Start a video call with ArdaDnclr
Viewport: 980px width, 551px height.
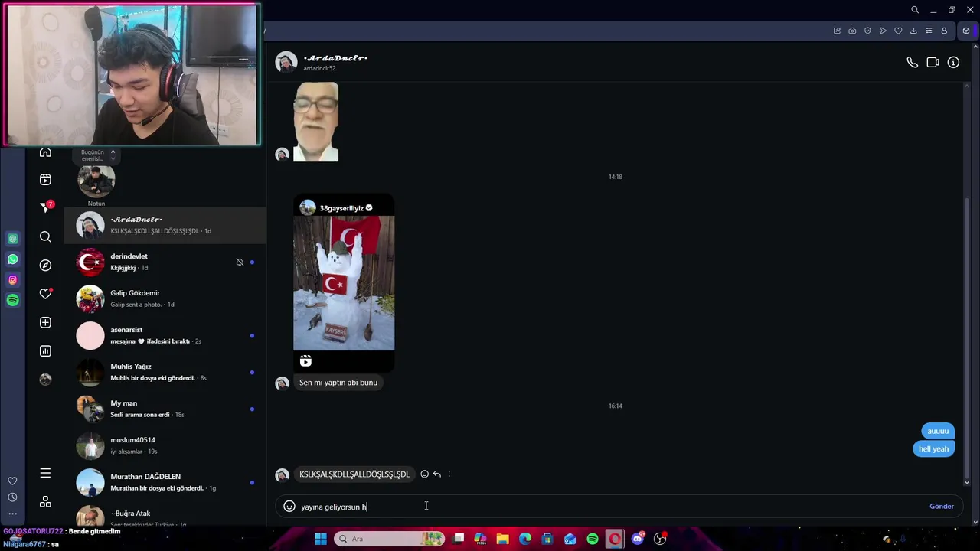pos(933,63)
